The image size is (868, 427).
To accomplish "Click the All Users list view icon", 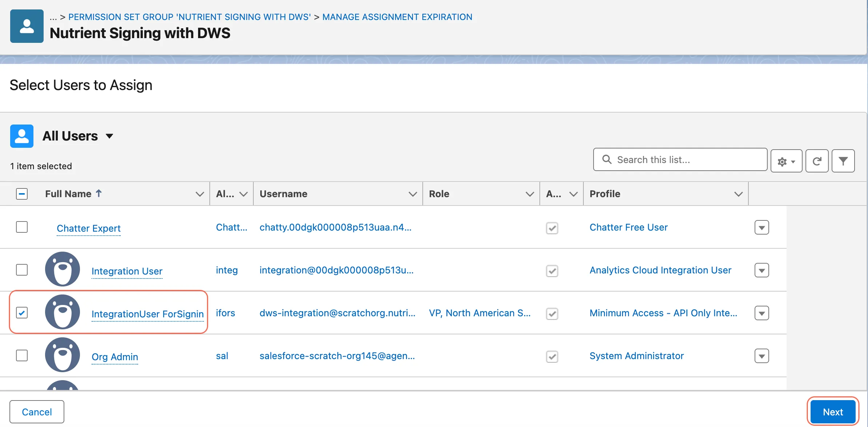I will click(22, 136).
